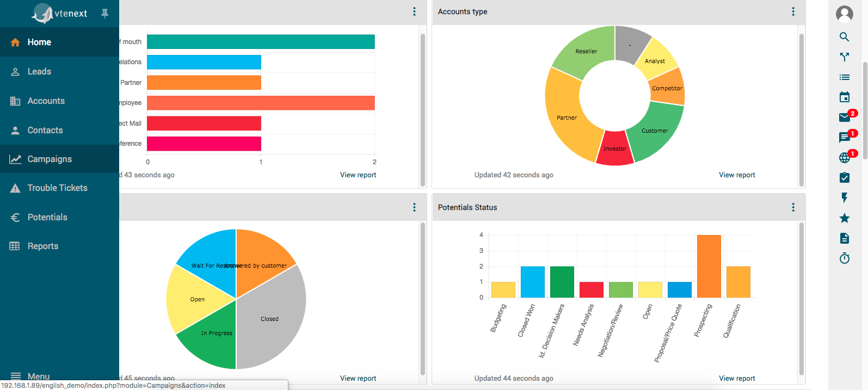
Task: Click the search magnifier icon
Action: 844,37
